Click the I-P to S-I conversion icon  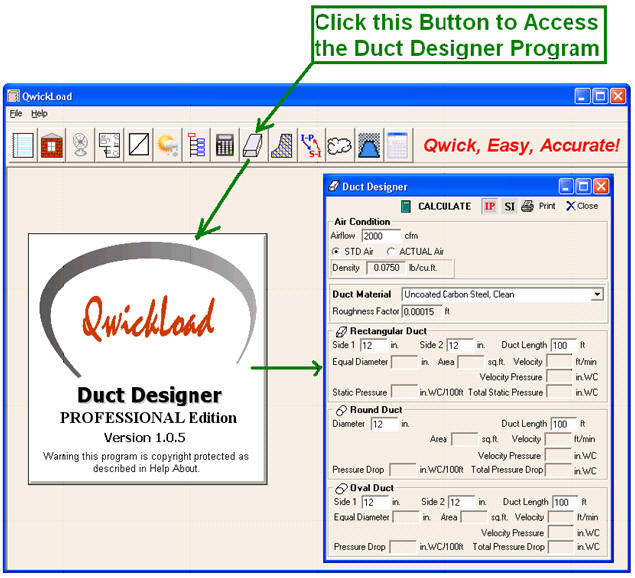[x=311, y=144]
